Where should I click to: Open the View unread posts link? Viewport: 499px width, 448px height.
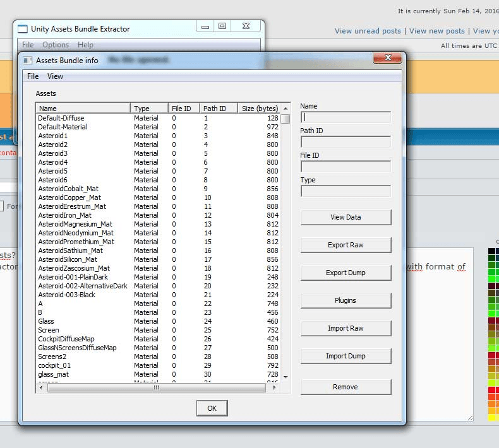[368, 31]
